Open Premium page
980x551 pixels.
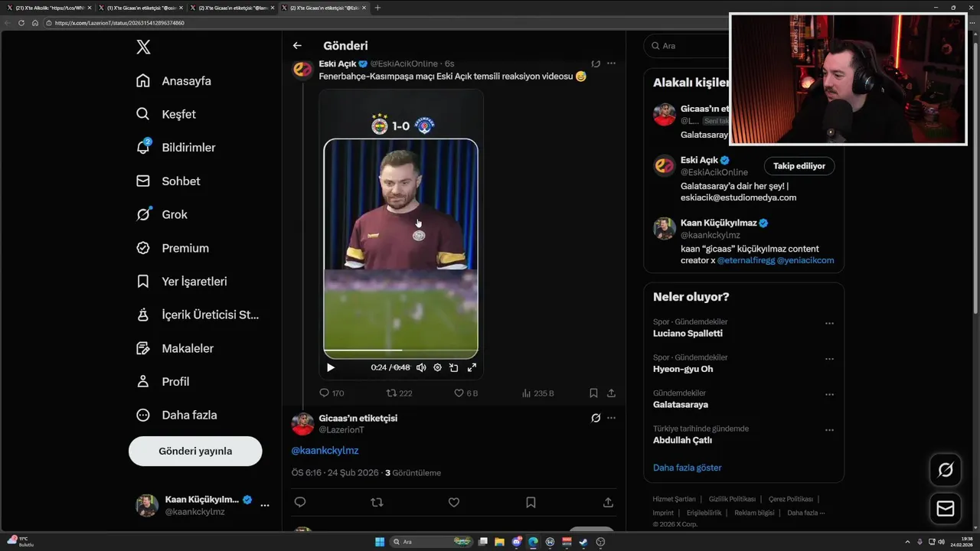172,248
